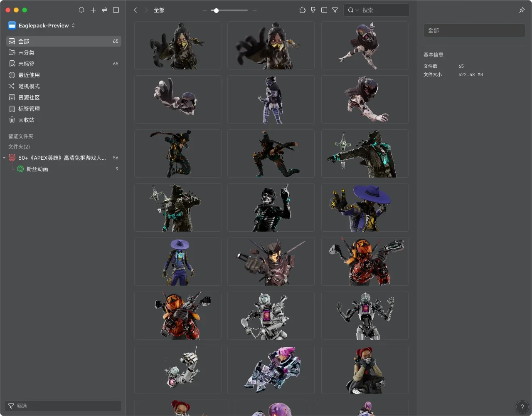532x416 pixels.
Task: Click the switch library arrows icon
Action: (x=105, y=10)
